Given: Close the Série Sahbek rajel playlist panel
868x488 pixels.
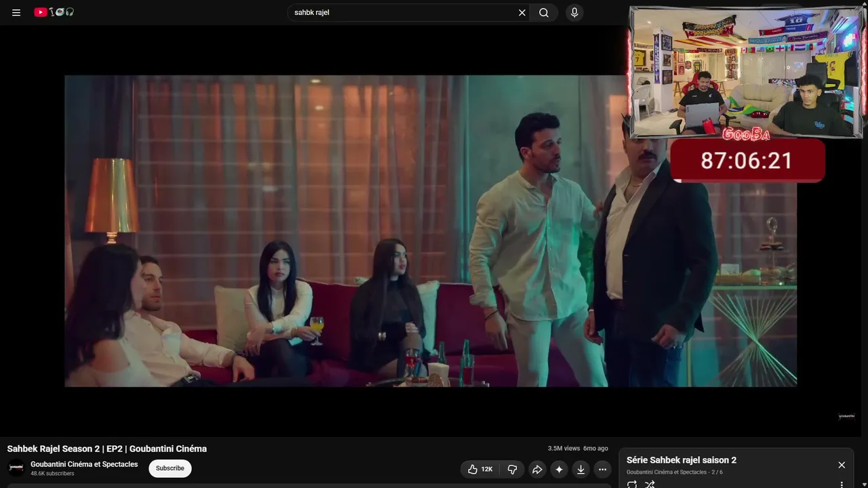Looking at the screenshot, I should click(842, 465).
